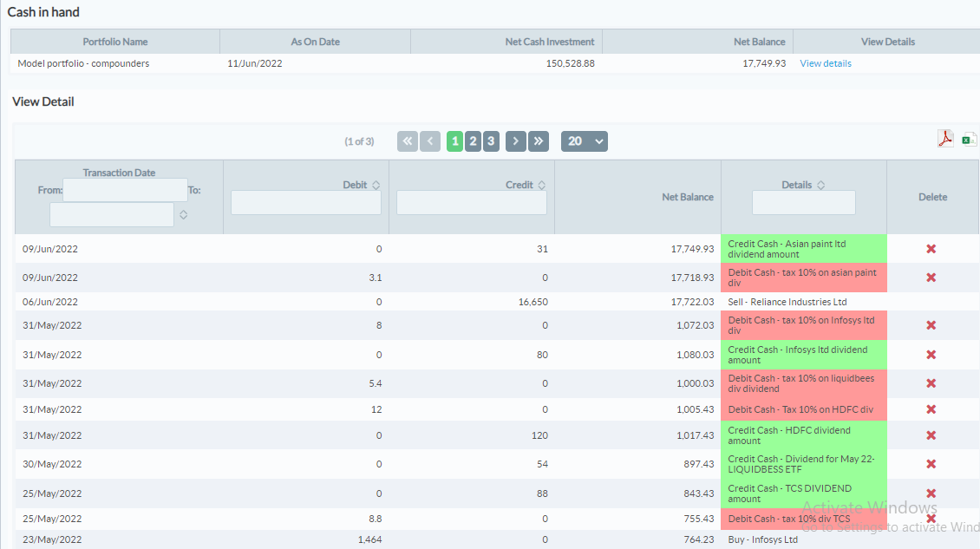Viewport: 980px width, 549px height.
Task: Delete the Sell Reliance Industries Ltd entry
Action: 931,302
